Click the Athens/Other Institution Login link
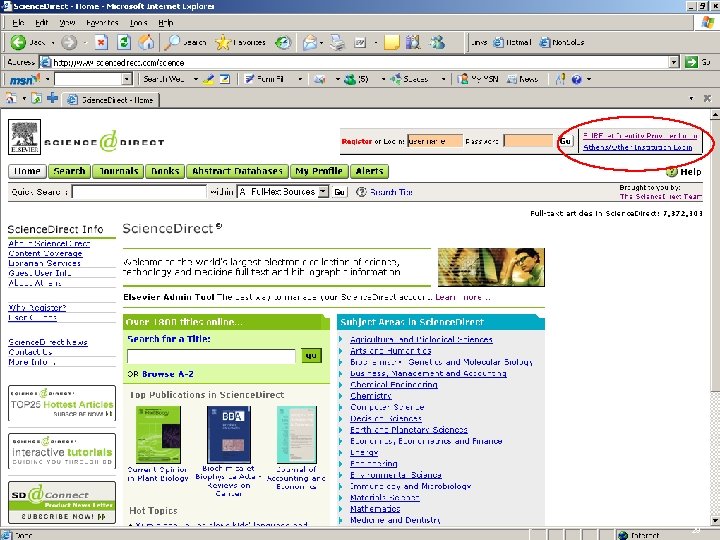Screen dimensions: 720x540 click(637, 147)
